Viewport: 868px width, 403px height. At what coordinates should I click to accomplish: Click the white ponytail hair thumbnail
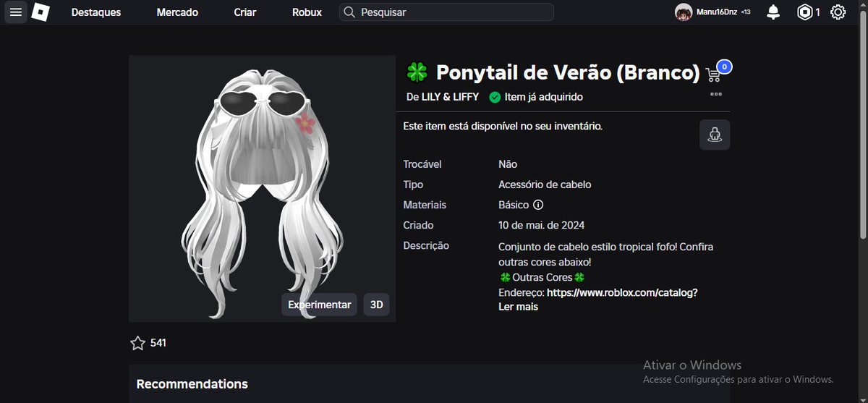point(263,189)
